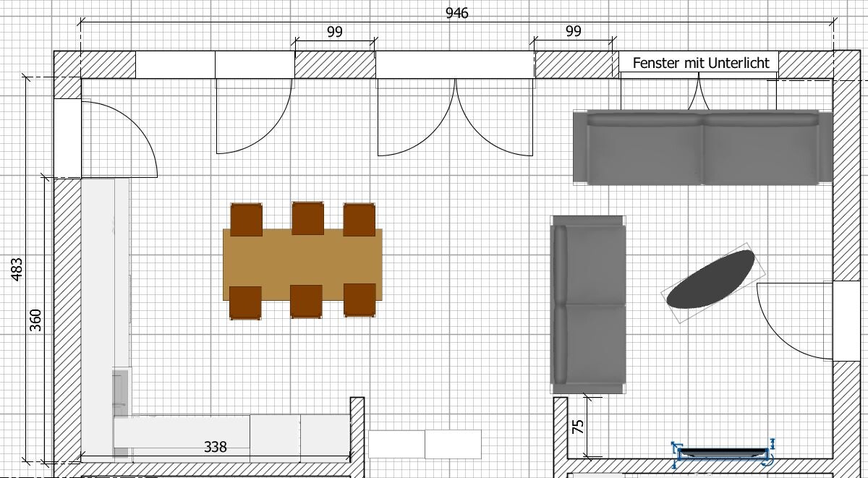
Task: Select the middle chair on the table's lower side
Action: pos(306,301)
